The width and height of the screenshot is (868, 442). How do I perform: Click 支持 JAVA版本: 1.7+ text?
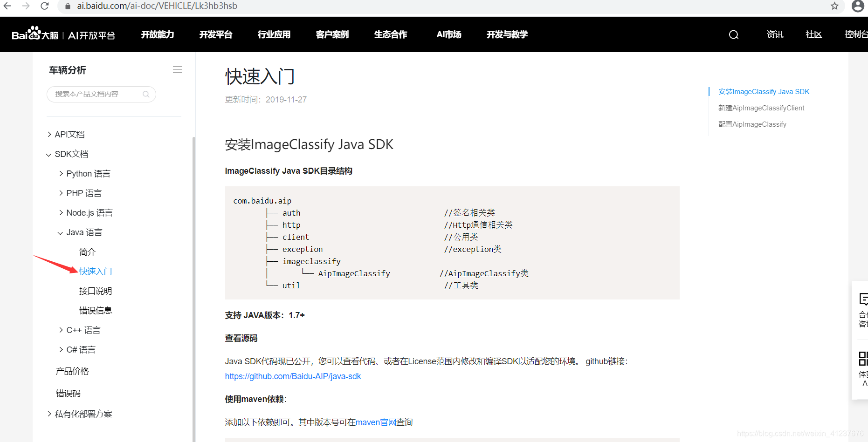(265, 315)
